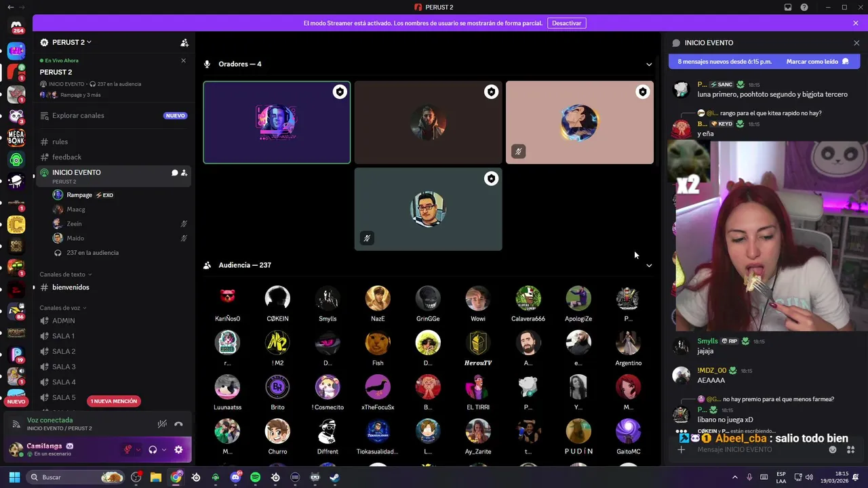Click the NUEVO servers indicator pill
868x488 pixels.
(x=16, y=401)
